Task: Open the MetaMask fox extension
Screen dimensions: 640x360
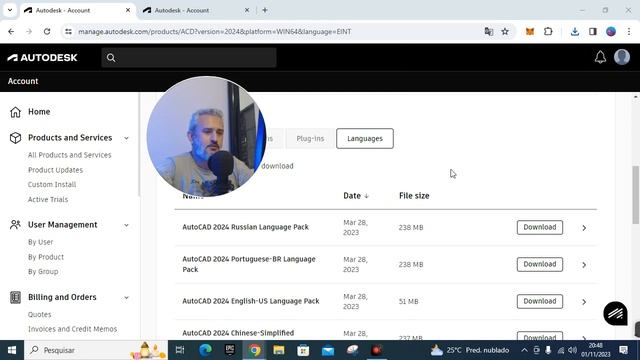Action: 530,31
